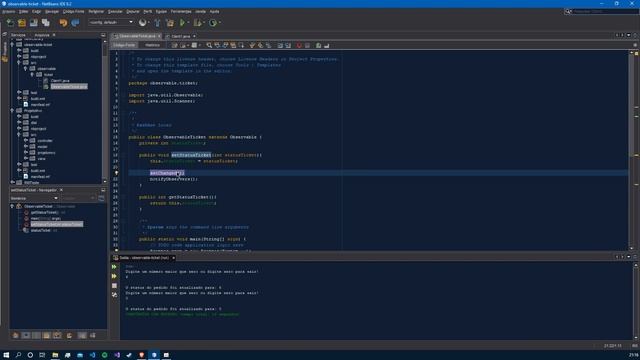
Task: Click the New File toolbar icon
Action: pyautogui.click(x=10, y=23)
